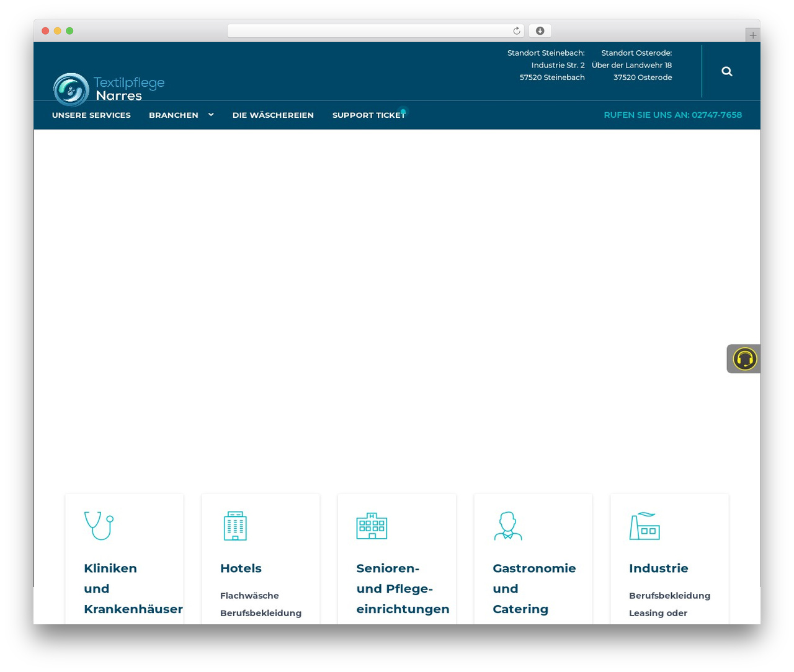The width and height of the screenshot is (794, 672).
Task: Click the Textilpflege Narres logo
Action: coord(109,89)
